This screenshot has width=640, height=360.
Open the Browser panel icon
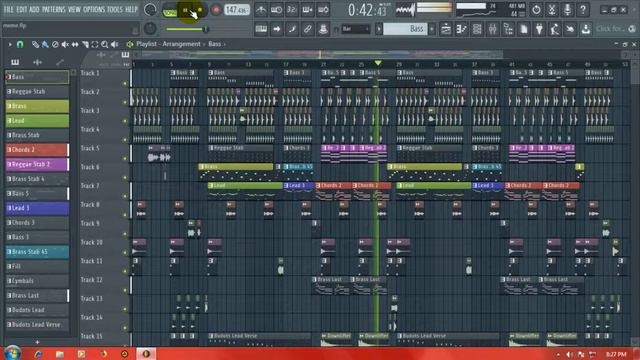(508, 29)
